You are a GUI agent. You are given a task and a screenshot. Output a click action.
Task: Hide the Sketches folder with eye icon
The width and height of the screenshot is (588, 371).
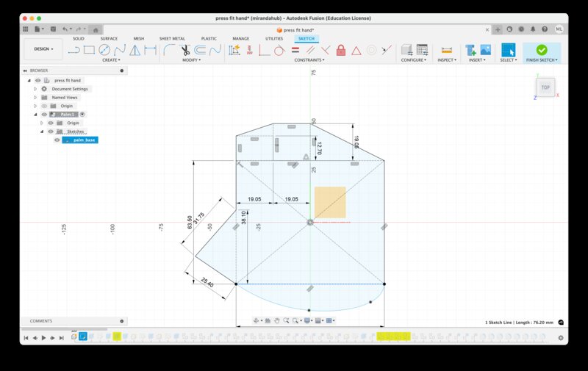click(51, 132)
